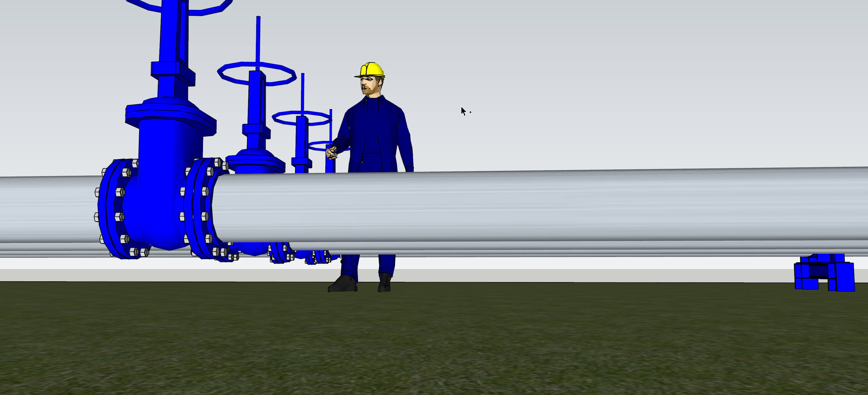
Task: Select the blue pipe support block at right
Action: (824, 272)
